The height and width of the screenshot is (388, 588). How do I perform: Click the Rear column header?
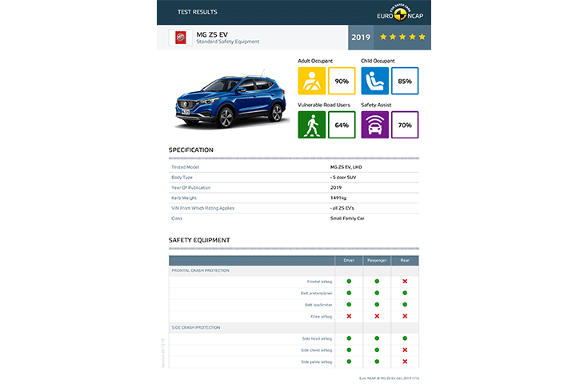pos(405,260)
